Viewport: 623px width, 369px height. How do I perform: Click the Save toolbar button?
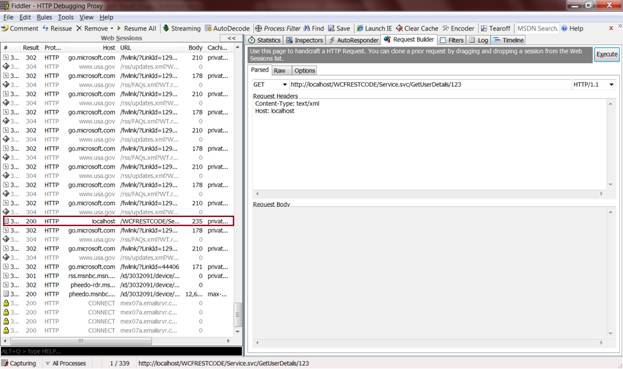coord(339,28)
